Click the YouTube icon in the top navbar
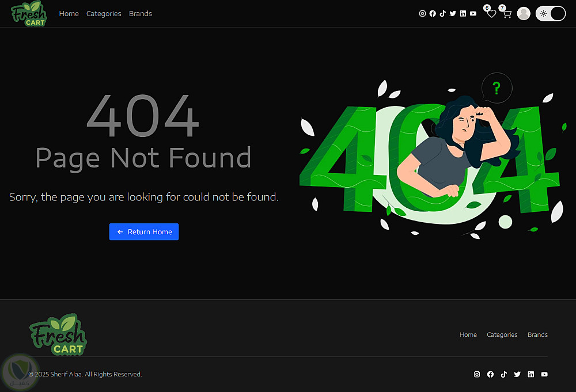 [x=473, y=14]
